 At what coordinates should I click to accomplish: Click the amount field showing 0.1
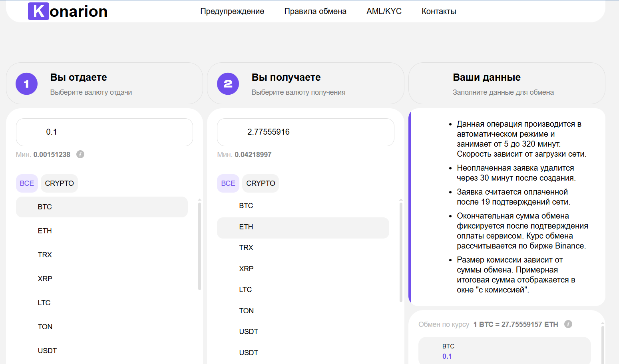point(104,132)
